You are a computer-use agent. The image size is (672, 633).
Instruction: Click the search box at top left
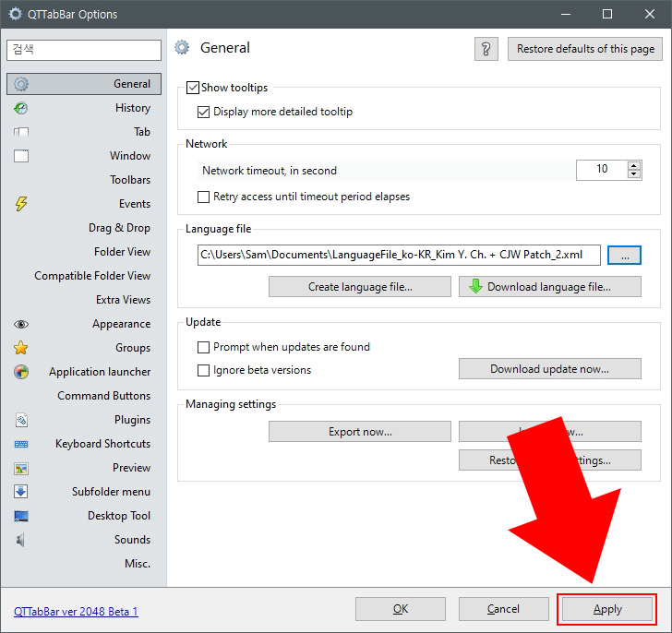(84, 50)
